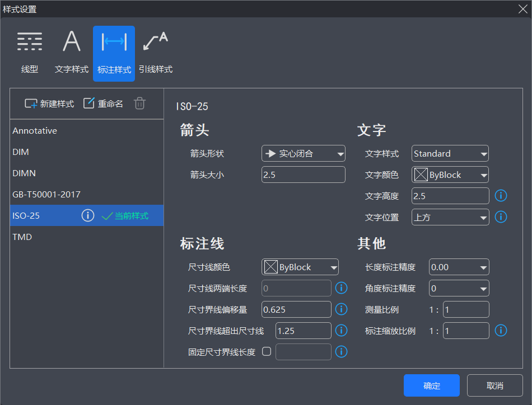The image size is (532, 405).
Task: Expand the 箭头形状 arrow shape dropdown
Action: tap(303, 154)
